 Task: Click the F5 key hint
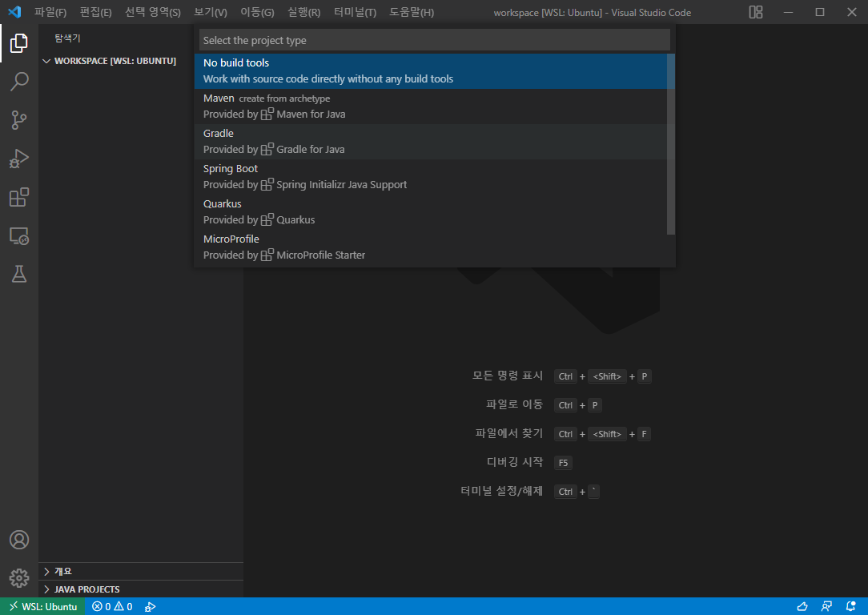(x=563, y=463)
